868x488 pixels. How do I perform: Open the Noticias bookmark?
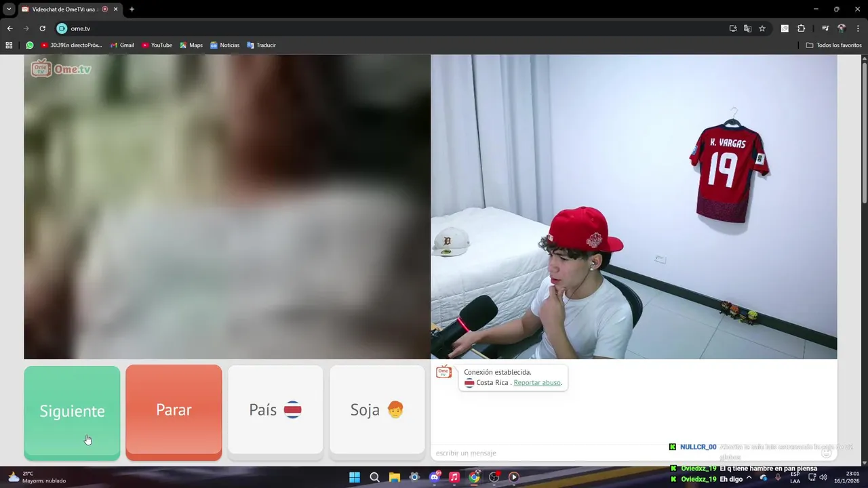tap(224, 45)
